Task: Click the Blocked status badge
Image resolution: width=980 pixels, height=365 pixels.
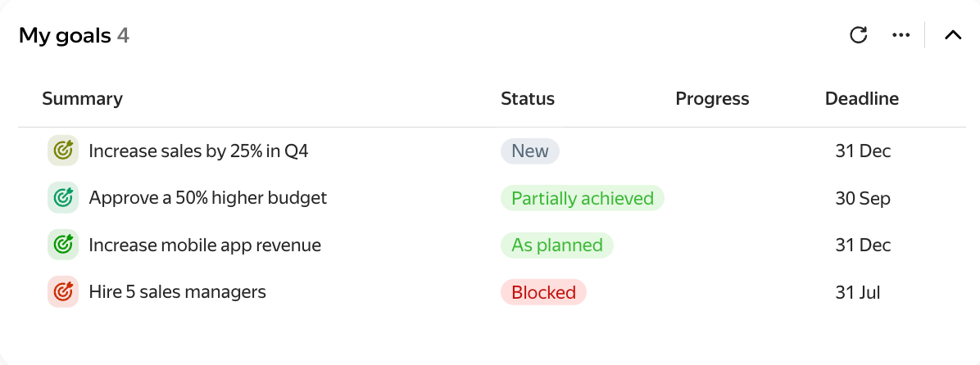Action: click(544, 292)
